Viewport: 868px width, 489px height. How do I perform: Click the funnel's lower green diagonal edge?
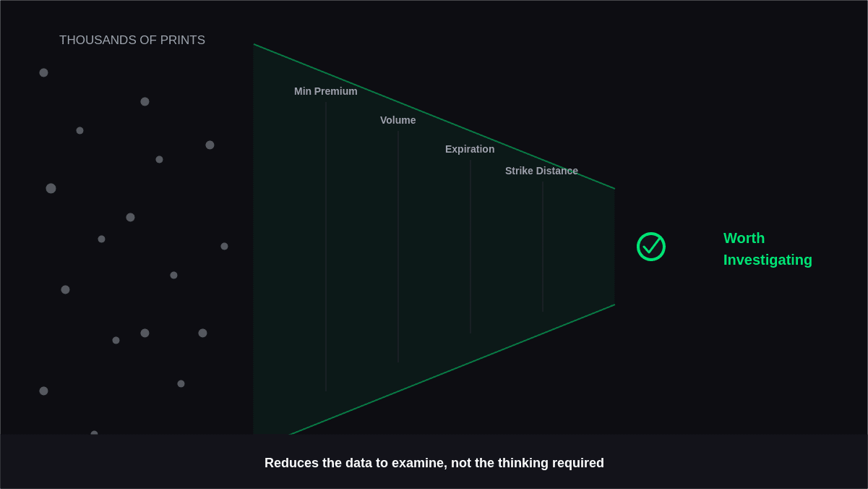[x=452, y=370]
